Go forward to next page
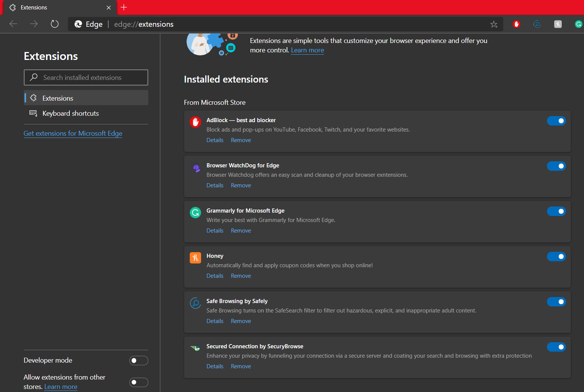584x392 pixels. pos(34,24)
